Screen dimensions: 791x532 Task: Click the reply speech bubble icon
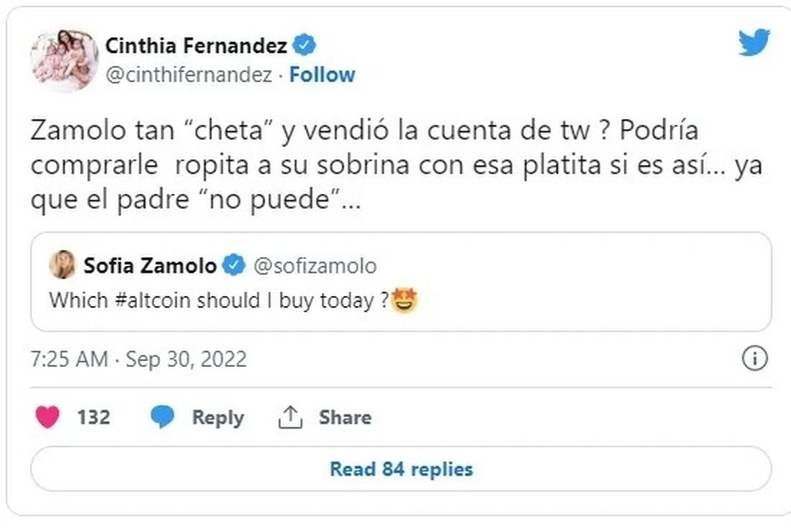tap(163, 417)
